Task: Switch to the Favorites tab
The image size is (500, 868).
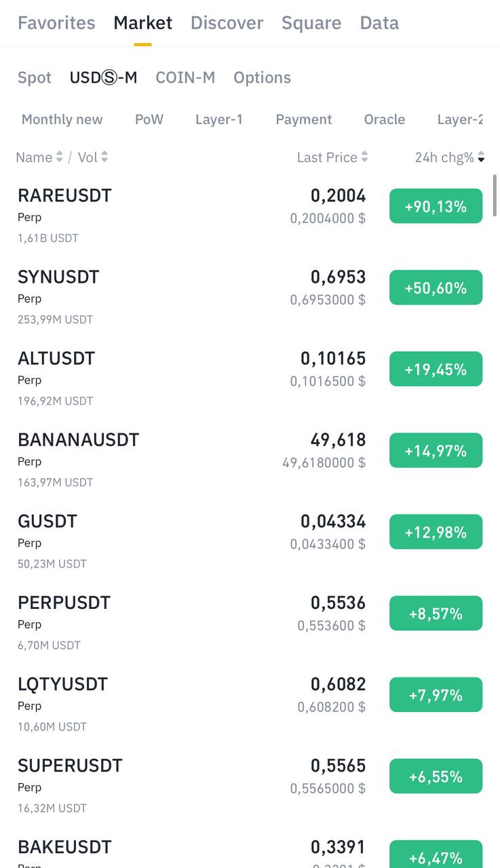Action: coord(56,23)
